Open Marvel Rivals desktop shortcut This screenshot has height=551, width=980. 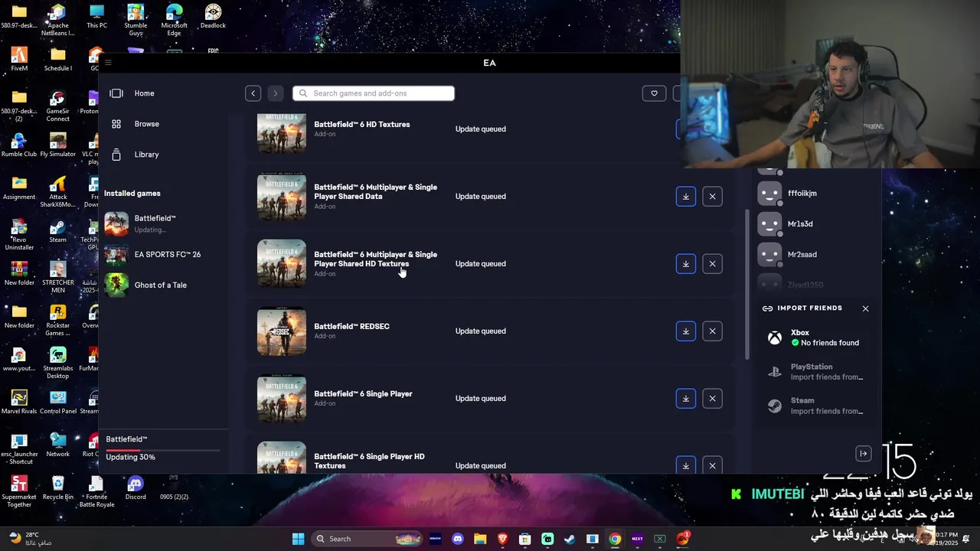(x=19, y=403)
